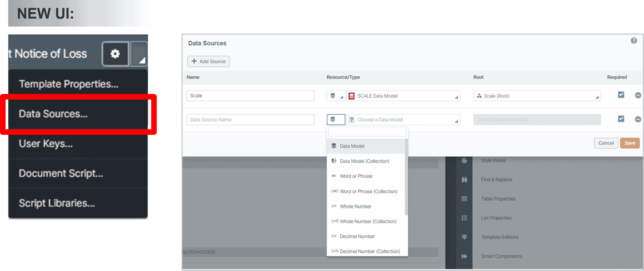Choose Decimal Number (Collection) option
The image size is (644, 271).
366,251
